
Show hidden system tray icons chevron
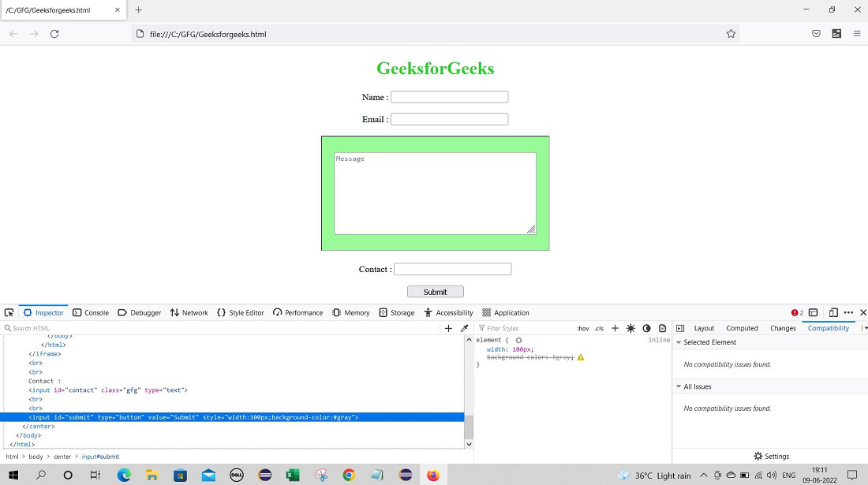click(704, 475)
